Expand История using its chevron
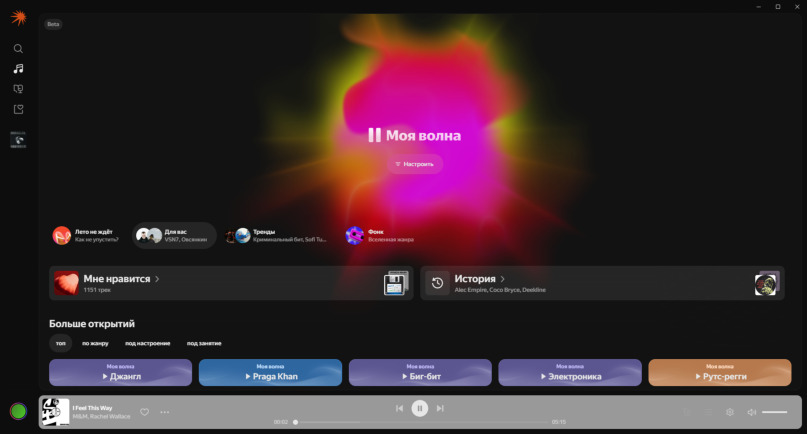This screenshot has height=434, width=807. [x=502, y=279]
